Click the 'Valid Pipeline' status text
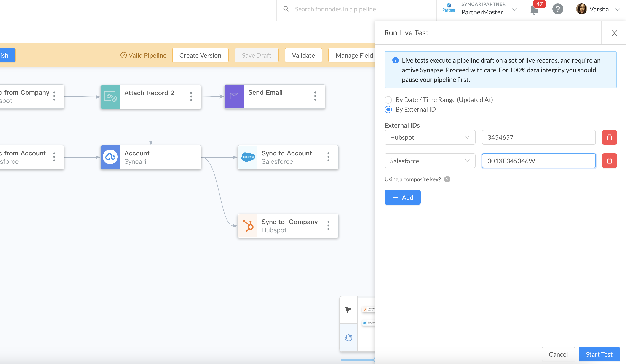 (147, 55)
